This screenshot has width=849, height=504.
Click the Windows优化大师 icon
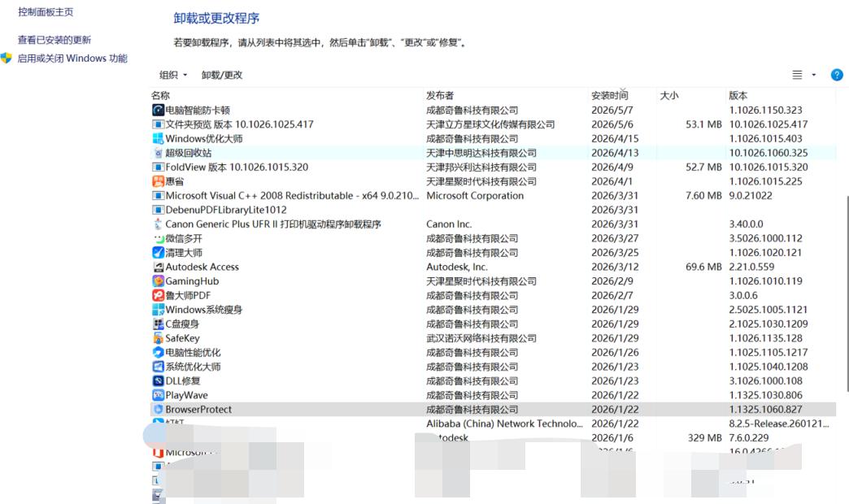click(x=158, y=138)
